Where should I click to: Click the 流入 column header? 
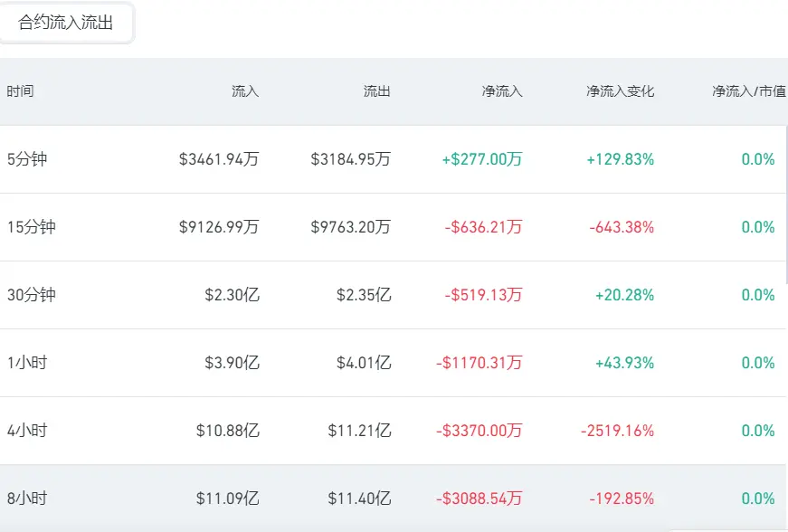tap(245, 90)
